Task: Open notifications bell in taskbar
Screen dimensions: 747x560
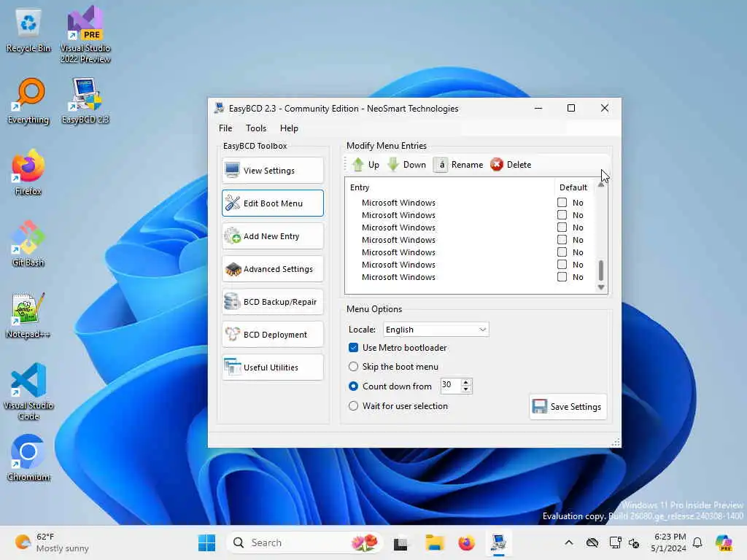Action: coord(697,542)
